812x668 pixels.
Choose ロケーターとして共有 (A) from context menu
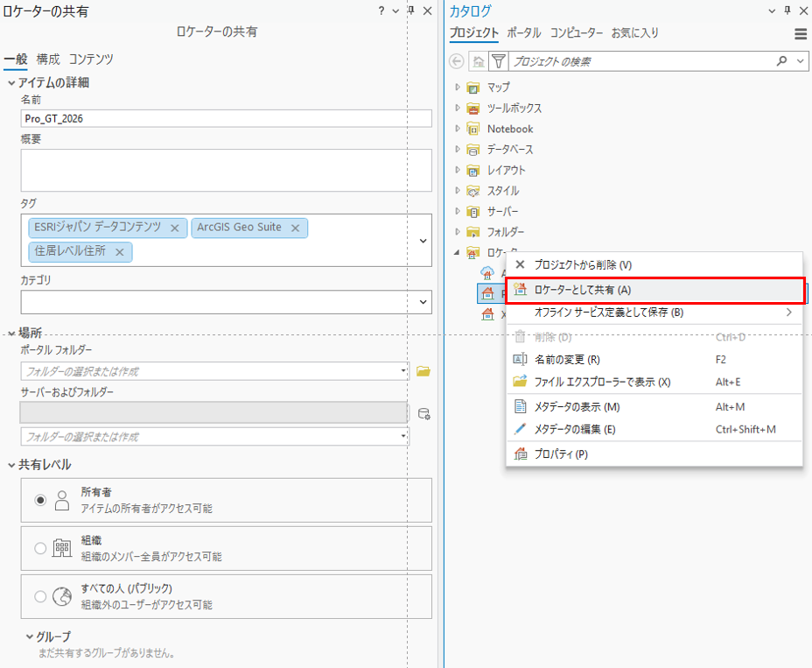[582, 290]
